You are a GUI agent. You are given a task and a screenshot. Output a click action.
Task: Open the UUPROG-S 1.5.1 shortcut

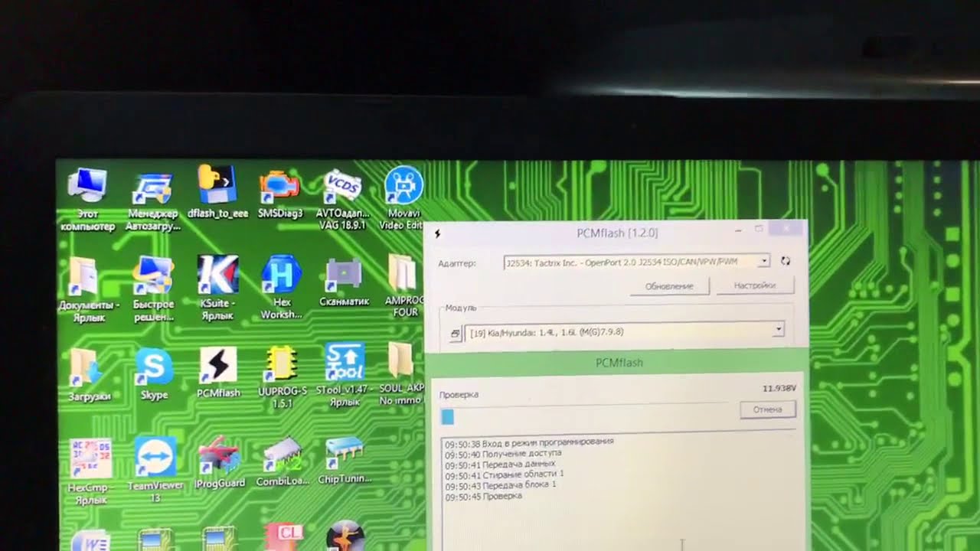click(x=282, y=378)
